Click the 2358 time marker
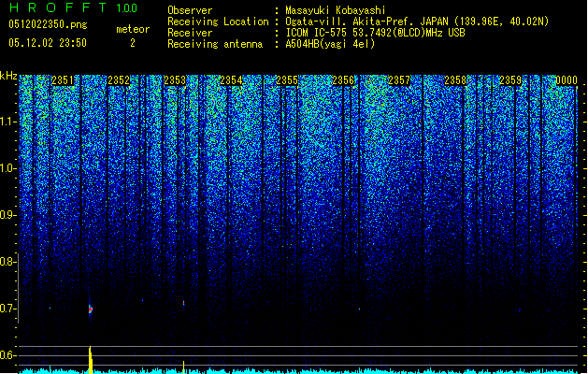The width and height of the screenshot is (588, 374). (455, 80)
